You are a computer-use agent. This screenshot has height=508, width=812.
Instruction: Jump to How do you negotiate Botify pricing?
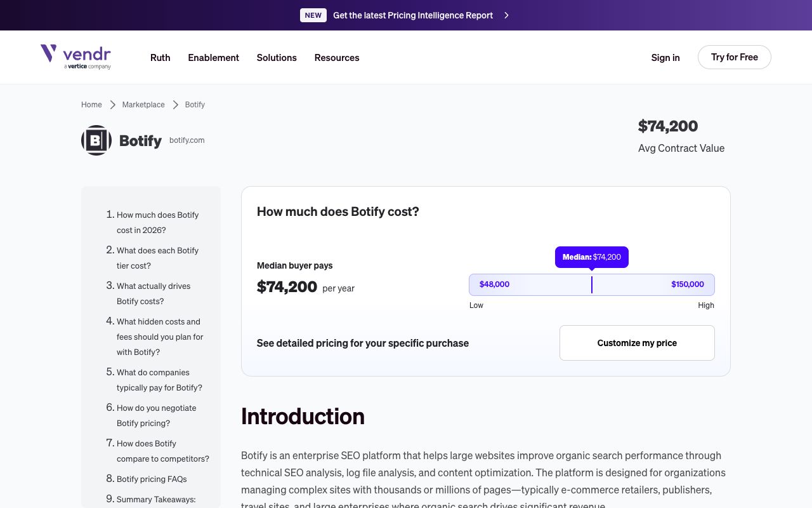tap(157, 415)
